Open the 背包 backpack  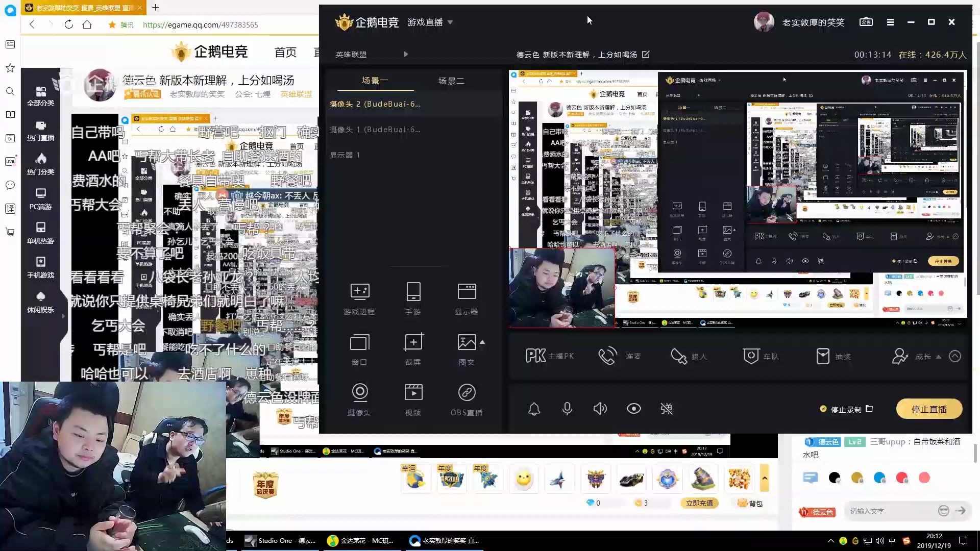pos(750,503)
